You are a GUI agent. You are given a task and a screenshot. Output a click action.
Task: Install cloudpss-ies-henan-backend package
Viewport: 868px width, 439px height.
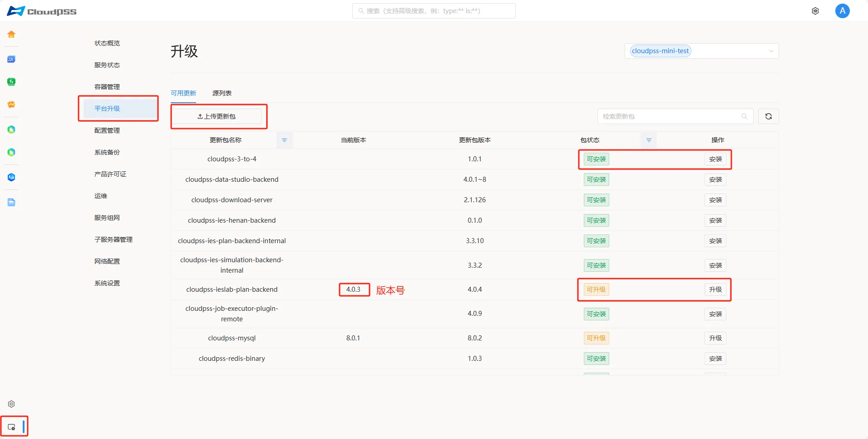click(715, 220)
